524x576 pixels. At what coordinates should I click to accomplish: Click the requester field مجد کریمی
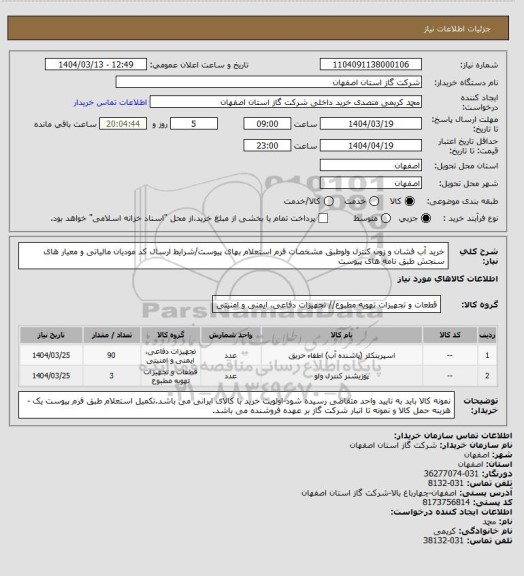[286, 102]
